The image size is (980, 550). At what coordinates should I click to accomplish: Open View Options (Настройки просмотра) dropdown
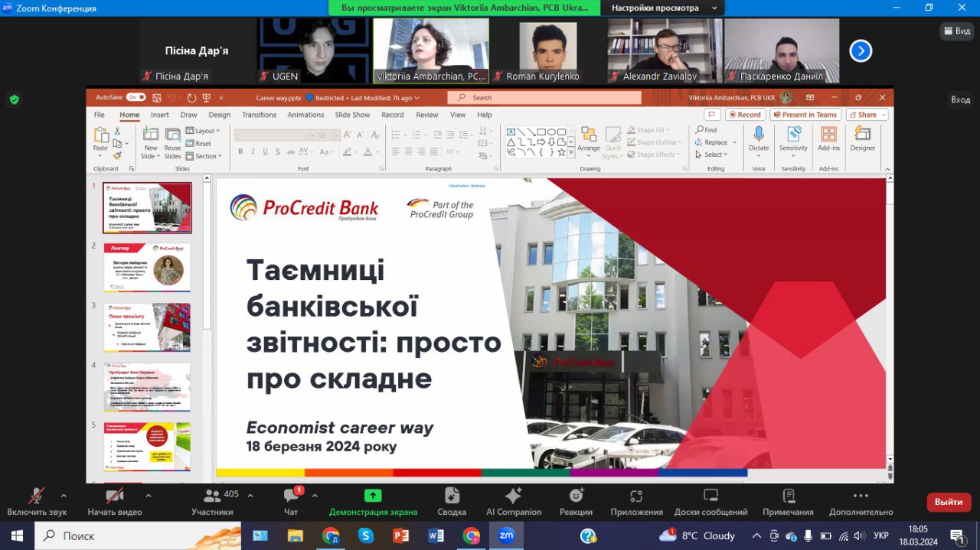(663, 8)
